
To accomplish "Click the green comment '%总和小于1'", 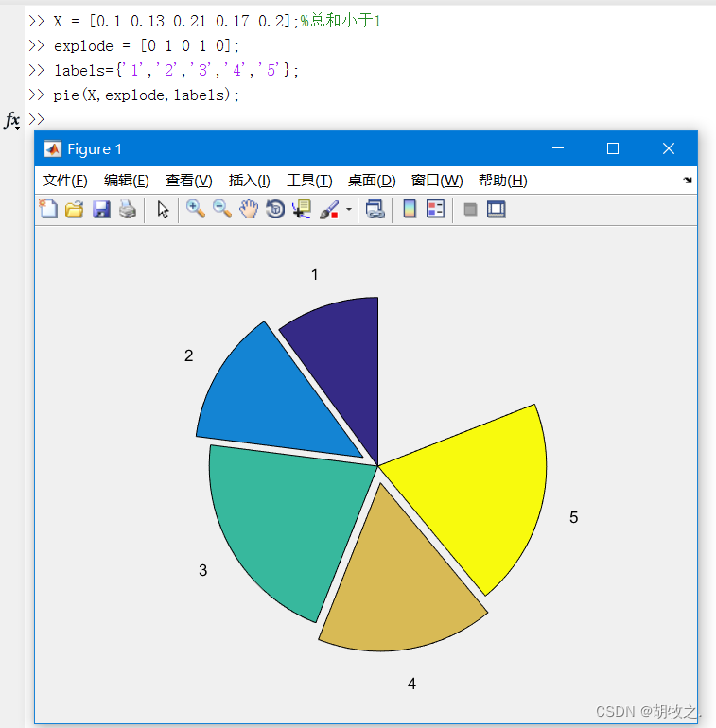I will tap(341, 21).
